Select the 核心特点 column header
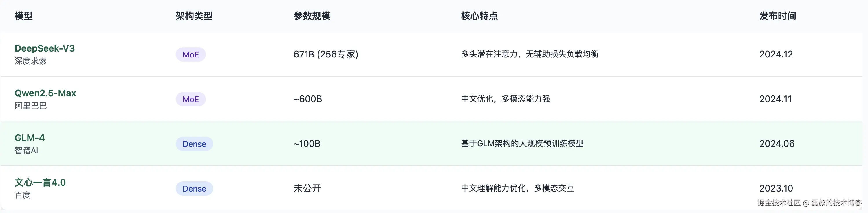Image resolution: width=868 pixels, height=213 pixels. 479,16
